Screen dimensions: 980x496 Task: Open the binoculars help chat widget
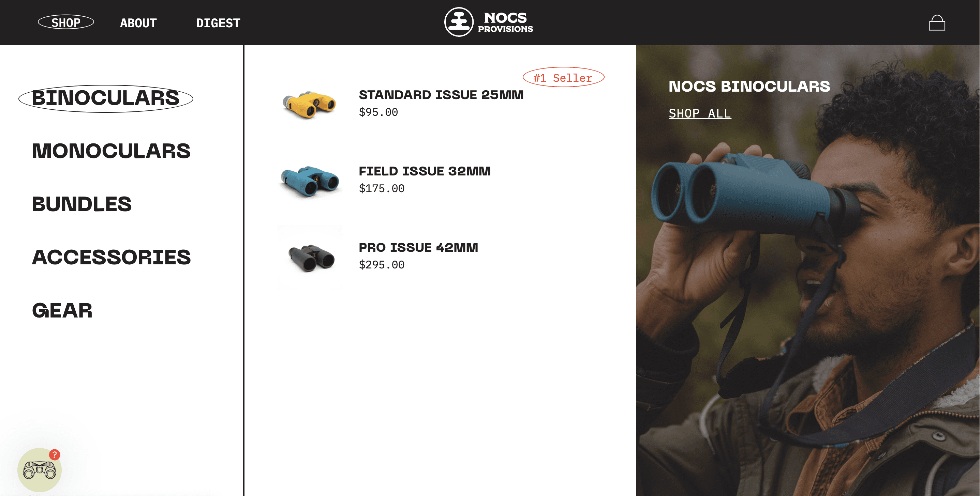39,470
